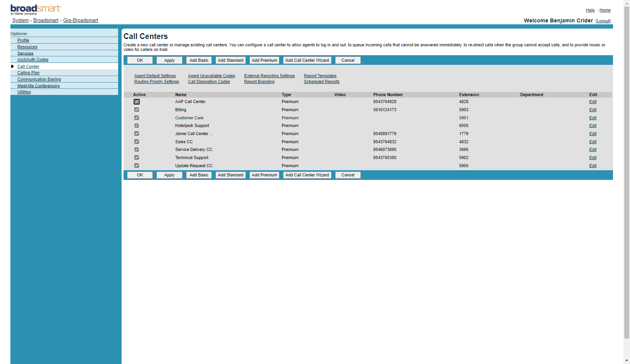Toggle Active checkbox for Update Request CC

pyautogui.click(x=137, y=166)
